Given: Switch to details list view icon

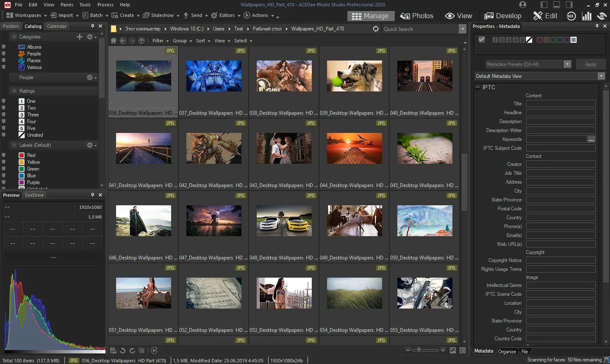Looking at the screenshot, I should tap(463, 350).
